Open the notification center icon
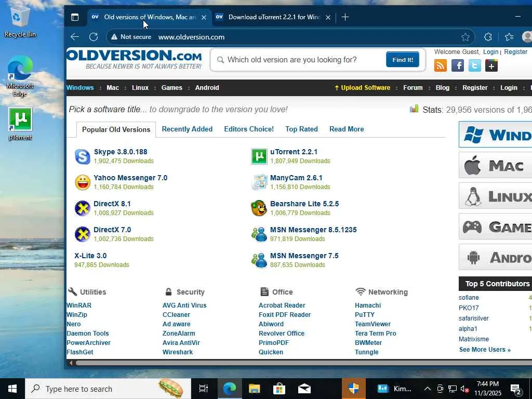The height and width of the screenshot is (399, 532). click(515, 389)
